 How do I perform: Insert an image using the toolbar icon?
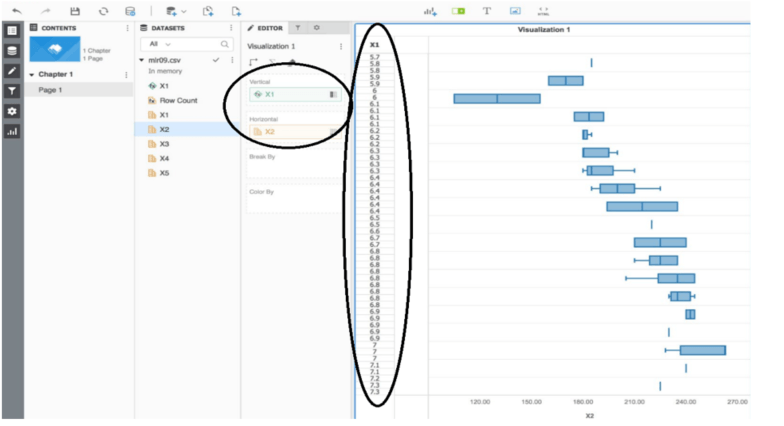(515, 10)
